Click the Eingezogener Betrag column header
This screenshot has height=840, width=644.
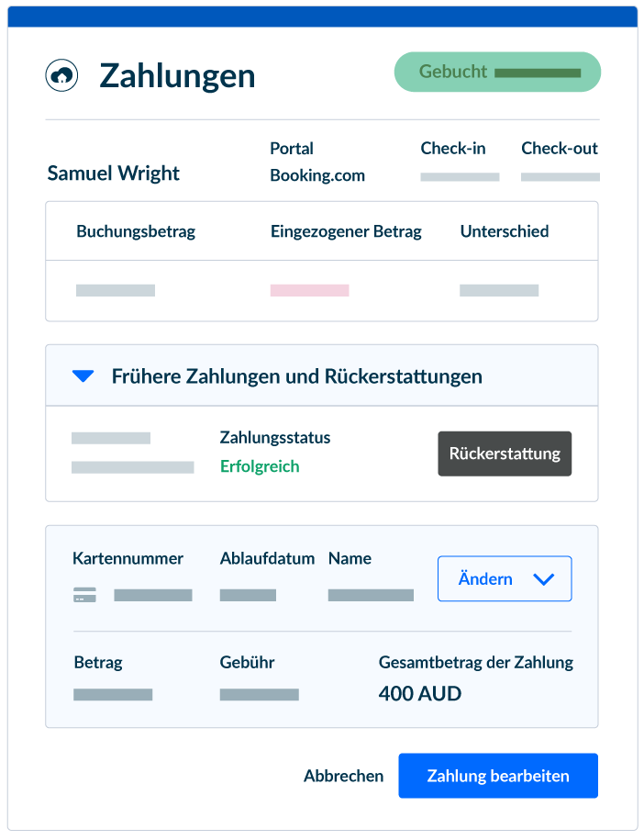point(346,231)
